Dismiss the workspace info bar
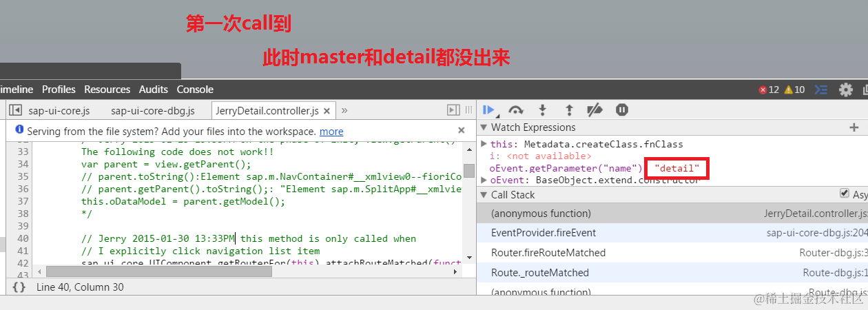The height and width of the screenshot is (310, 868). pos(462,130)
